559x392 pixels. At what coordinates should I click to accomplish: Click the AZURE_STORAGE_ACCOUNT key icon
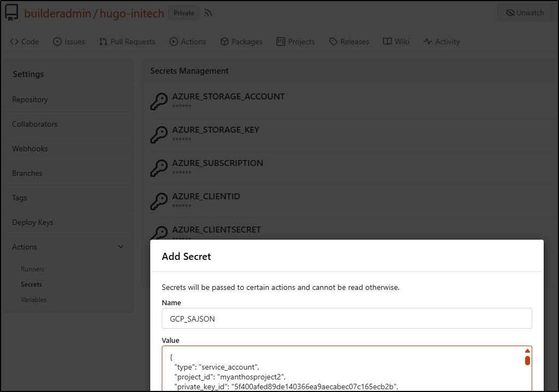point(159,101)
